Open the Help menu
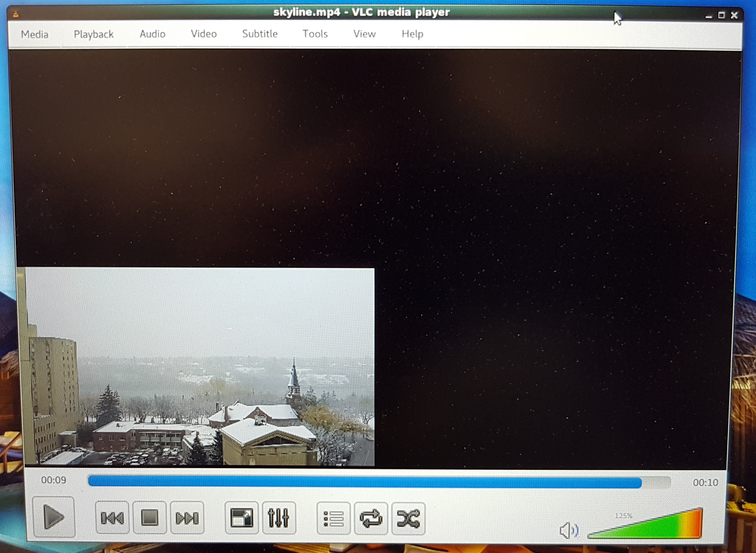 tap(412, 34)
